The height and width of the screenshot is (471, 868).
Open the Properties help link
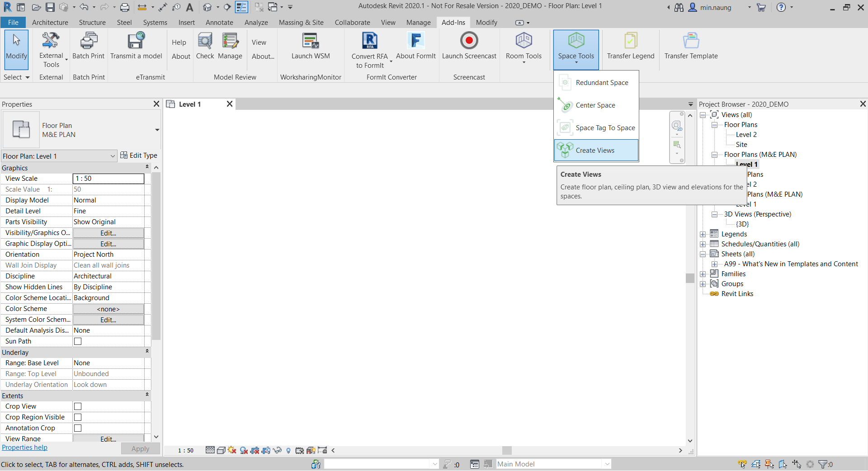click(x=24, y=447)
